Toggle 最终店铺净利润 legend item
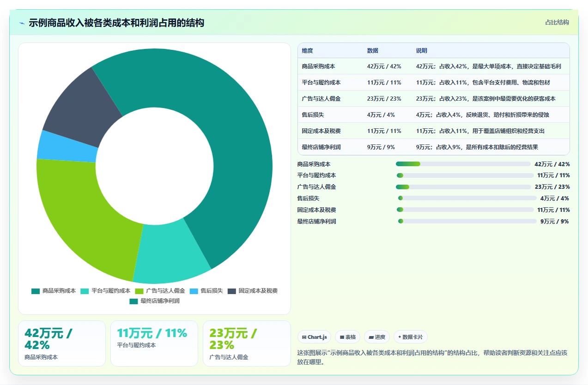The width and height of the screenshot is (588, 385). point(154,301)
